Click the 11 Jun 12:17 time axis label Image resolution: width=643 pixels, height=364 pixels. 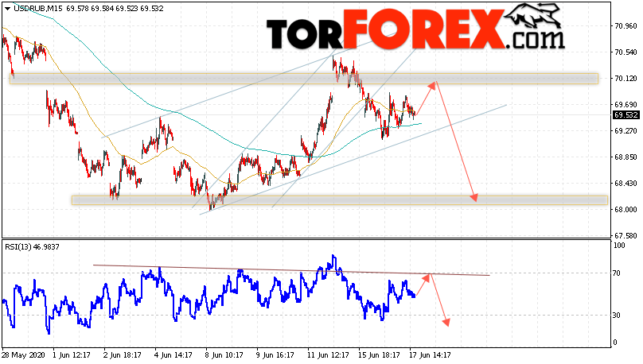[328, 355]
